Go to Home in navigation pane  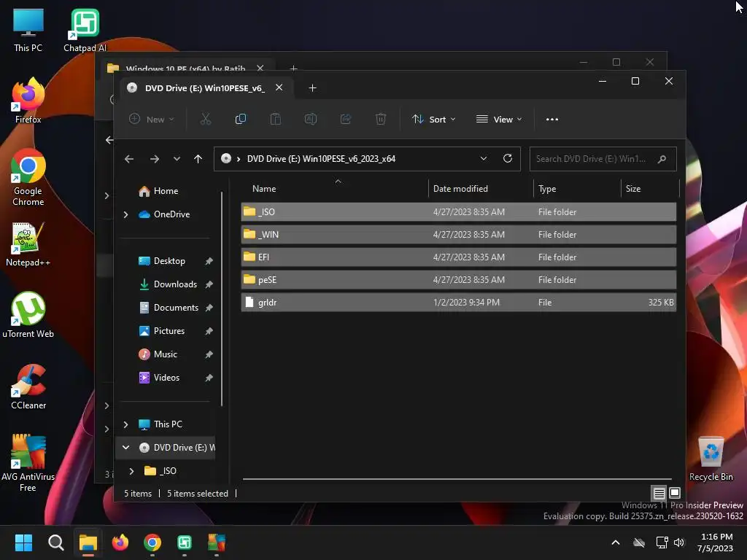pos(166,191)
